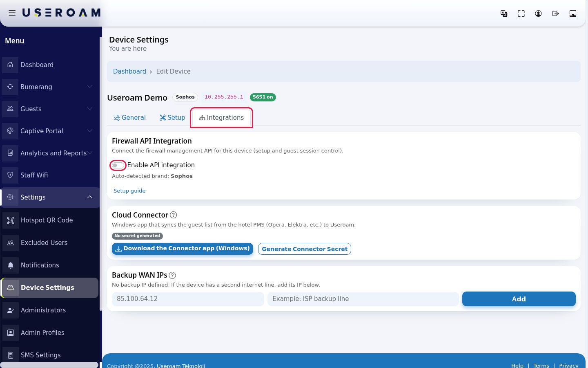The width and height of the screenshot is (588, 368).
Task: Click the Useroam logo
Action: pyautogui.click(x=61, y=13)
